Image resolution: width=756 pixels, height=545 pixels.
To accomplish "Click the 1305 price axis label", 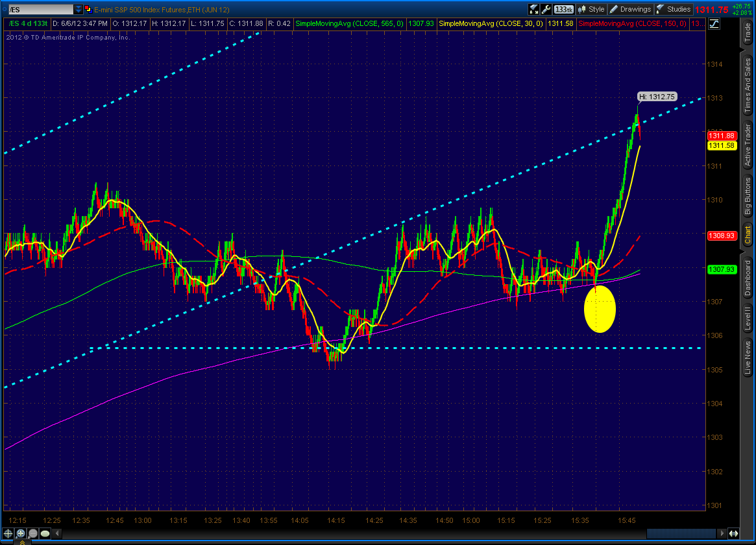I will 714,370.
